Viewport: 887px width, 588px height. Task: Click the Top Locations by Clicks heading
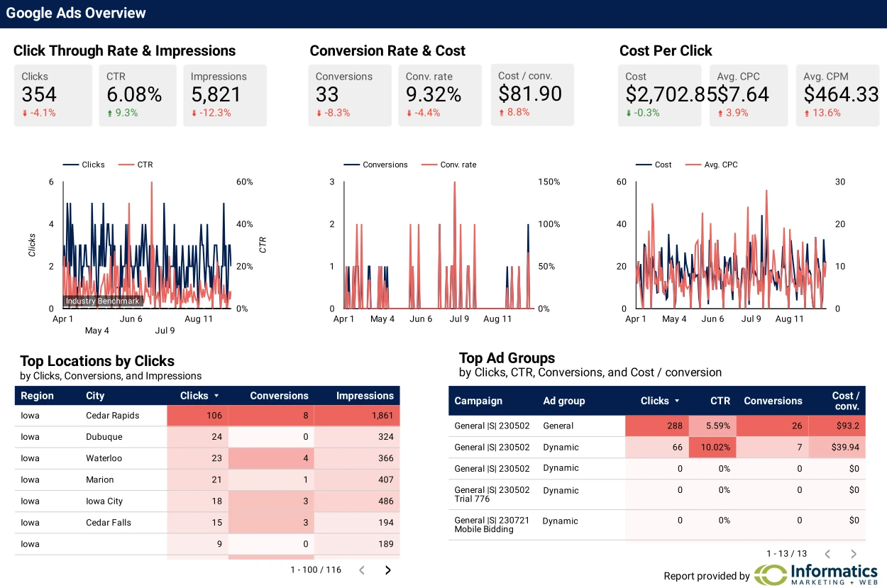[x=97, y=361]
